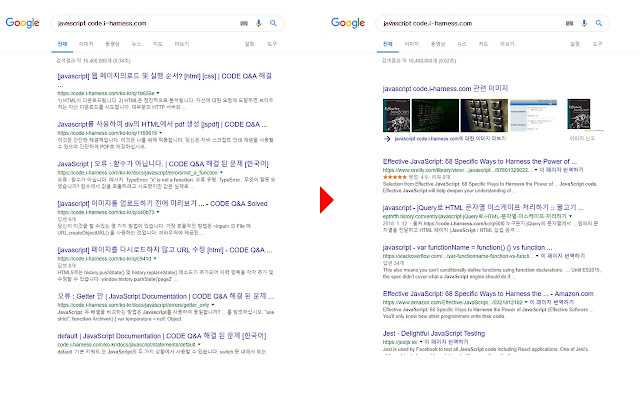Switch to the 동영상 tab on the right page
The height and width of the screenshot is (400, 640).
coord(438,44)
